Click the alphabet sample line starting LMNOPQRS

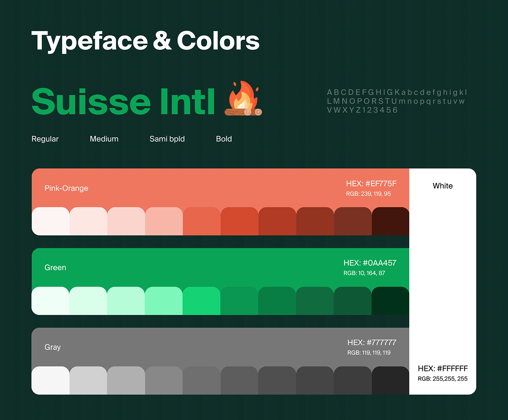[x=396, y=101]
